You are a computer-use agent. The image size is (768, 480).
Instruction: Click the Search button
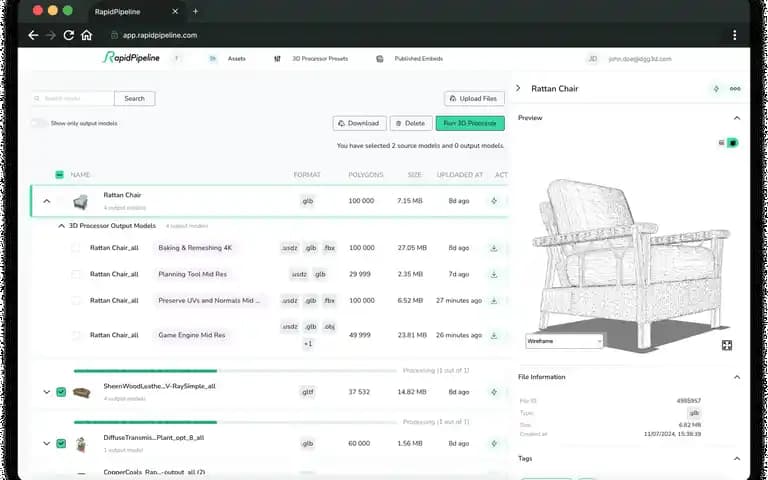tap(135, 98)
